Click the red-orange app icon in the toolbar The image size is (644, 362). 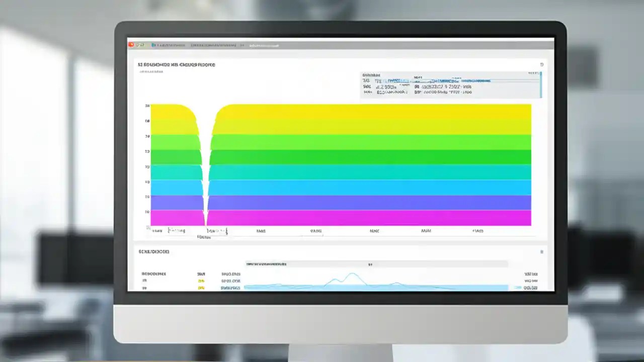coord(131,45)
